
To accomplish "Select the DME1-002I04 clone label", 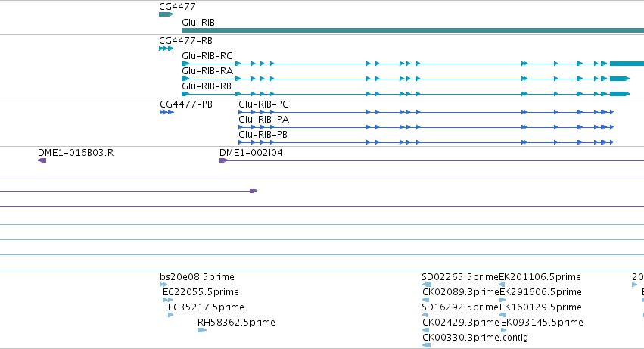I will pos(251,153).
